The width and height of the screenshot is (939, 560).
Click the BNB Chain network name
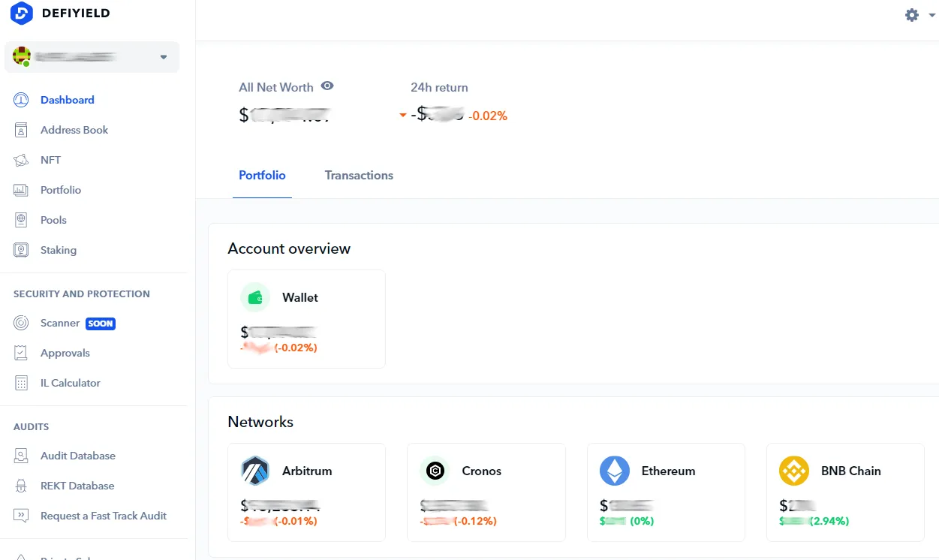[851, 471]
